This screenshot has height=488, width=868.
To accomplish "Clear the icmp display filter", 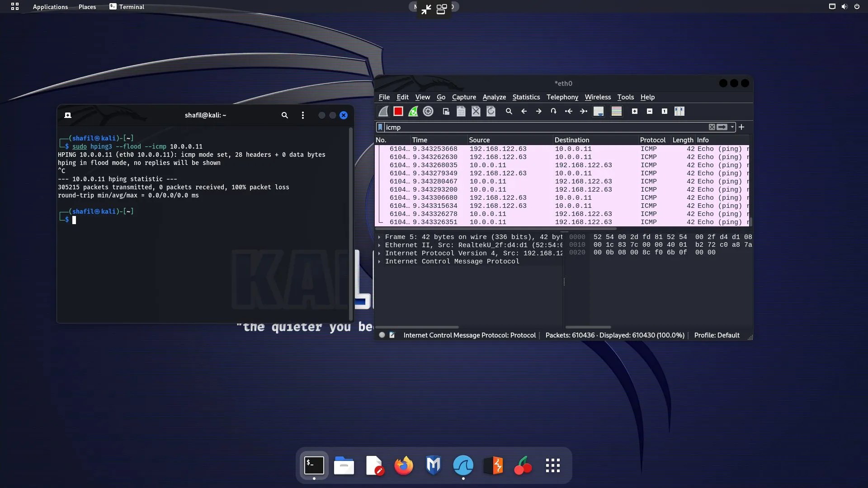I will 711,127.
